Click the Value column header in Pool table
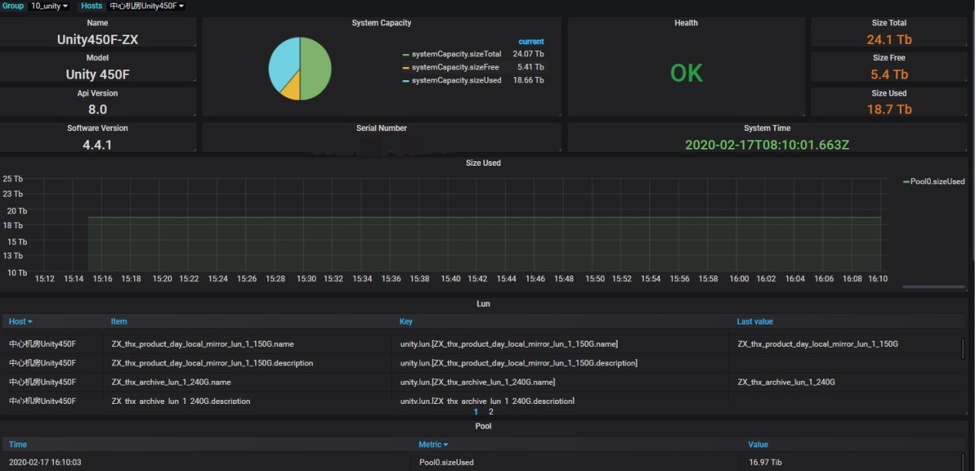The width and height of the screenshot is (980, 471). click(758, 444)
